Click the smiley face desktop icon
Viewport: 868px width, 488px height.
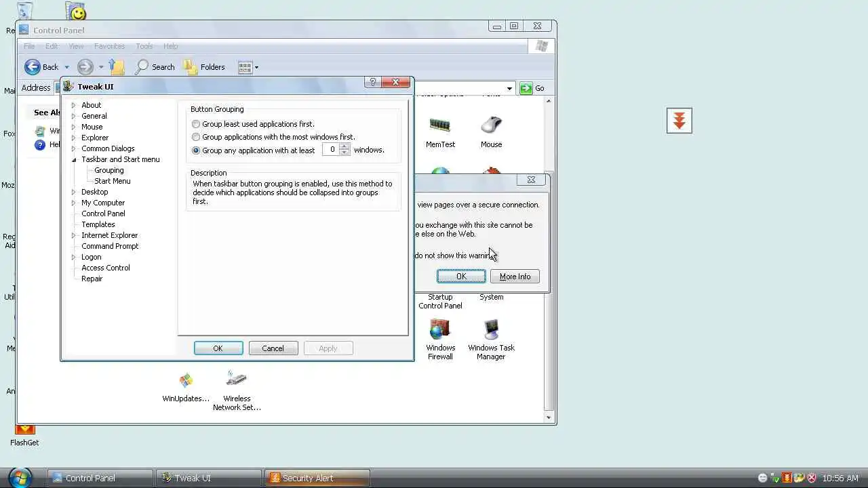point(77,12)
